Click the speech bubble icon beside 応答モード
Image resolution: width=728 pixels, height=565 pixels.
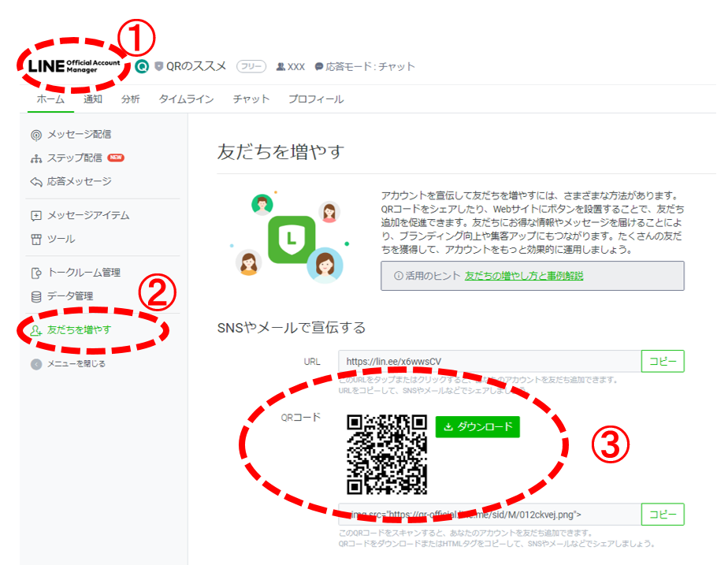coord(319,67)
